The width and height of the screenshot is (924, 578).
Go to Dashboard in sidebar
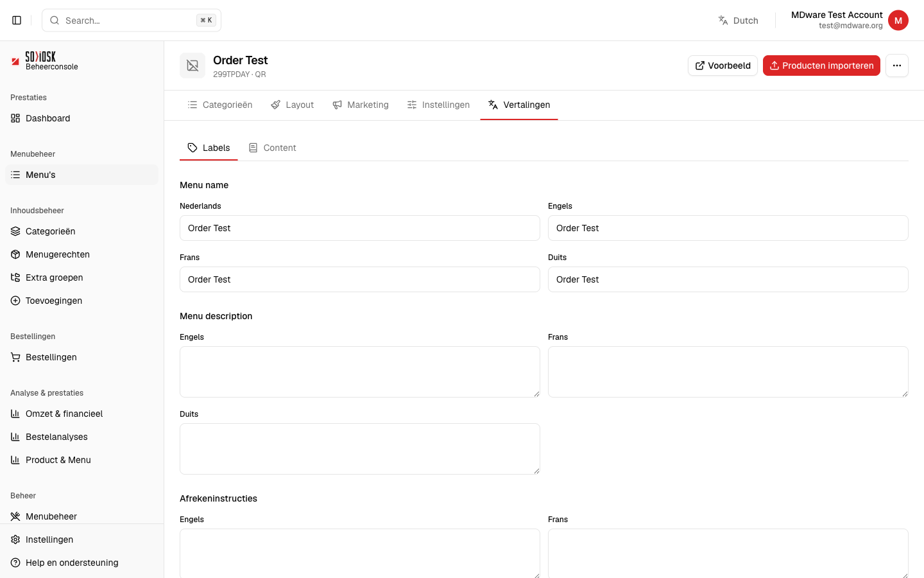point(81,118)
